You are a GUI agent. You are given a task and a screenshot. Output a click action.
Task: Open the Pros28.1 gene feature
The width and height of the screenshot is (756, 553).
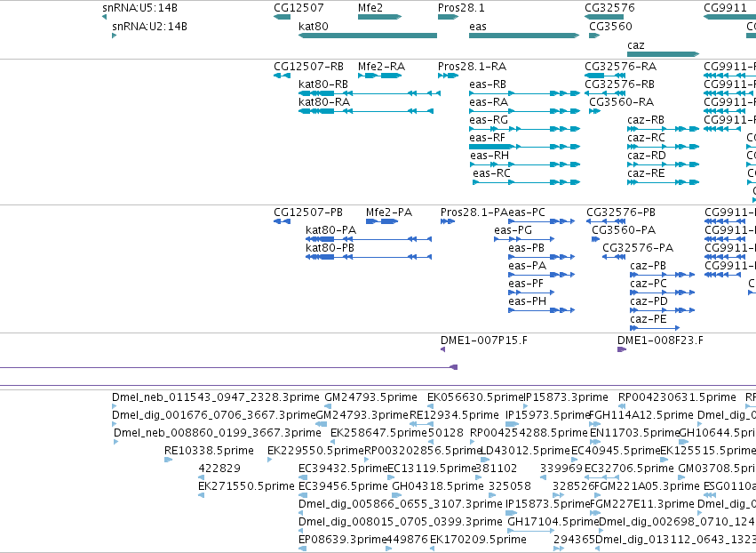449,17
